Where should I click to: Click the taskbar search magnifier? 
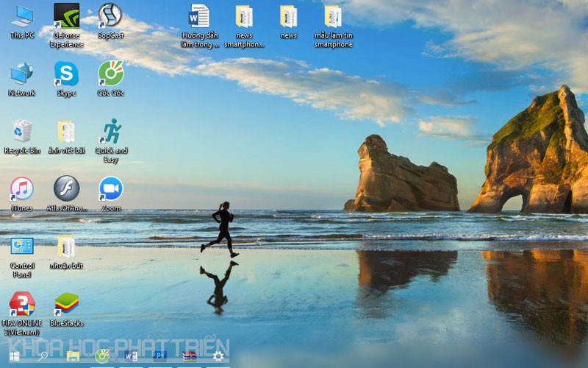click(x=43, y=356)
